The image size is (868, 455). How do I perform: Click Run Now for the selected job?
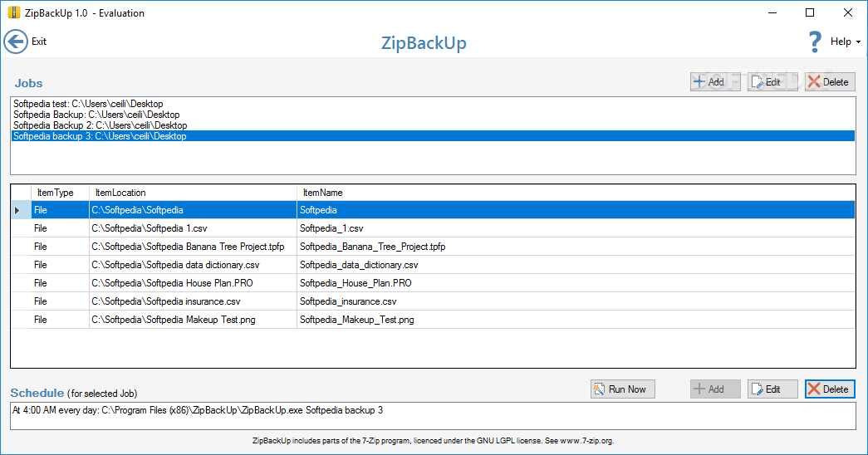(623, 389)
